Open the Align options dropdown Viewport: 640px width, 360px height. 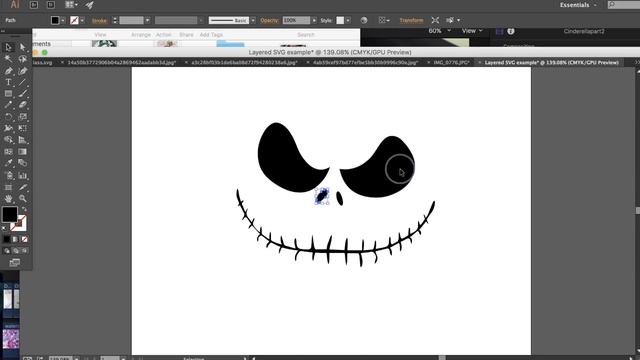(383, 20)
